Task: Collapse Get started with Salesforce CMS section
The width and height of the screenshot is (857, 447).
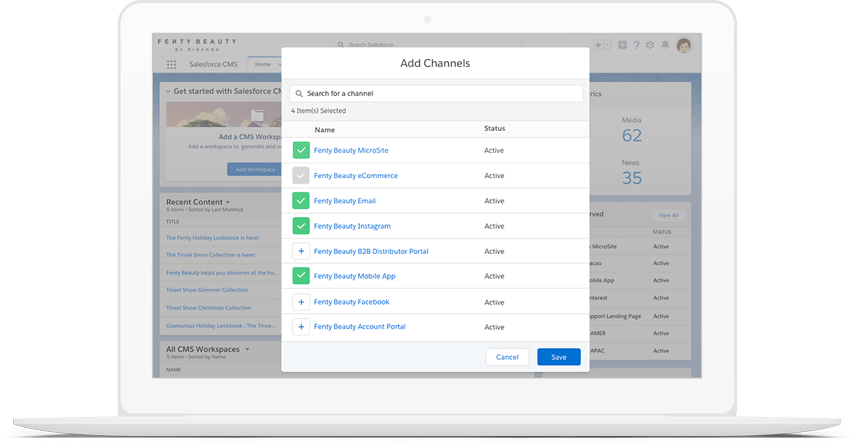Action: (168, 91)
